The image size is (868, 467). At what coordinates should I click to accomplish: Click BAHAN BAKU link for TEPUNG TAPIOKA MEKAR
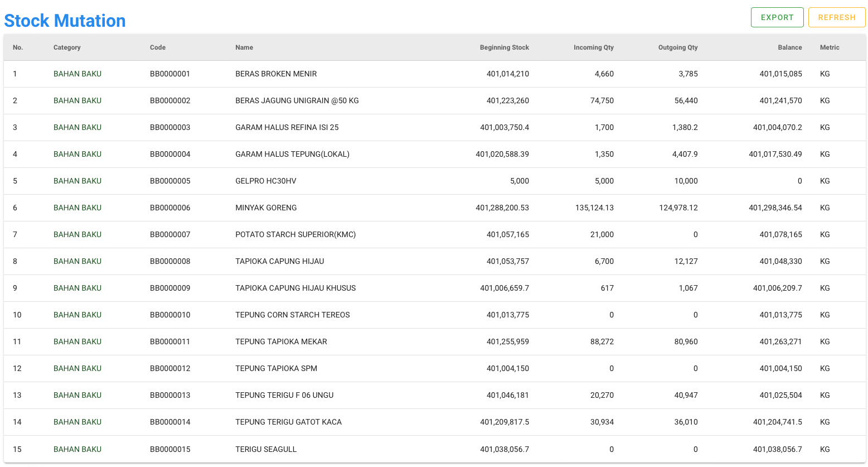[77, 341]
